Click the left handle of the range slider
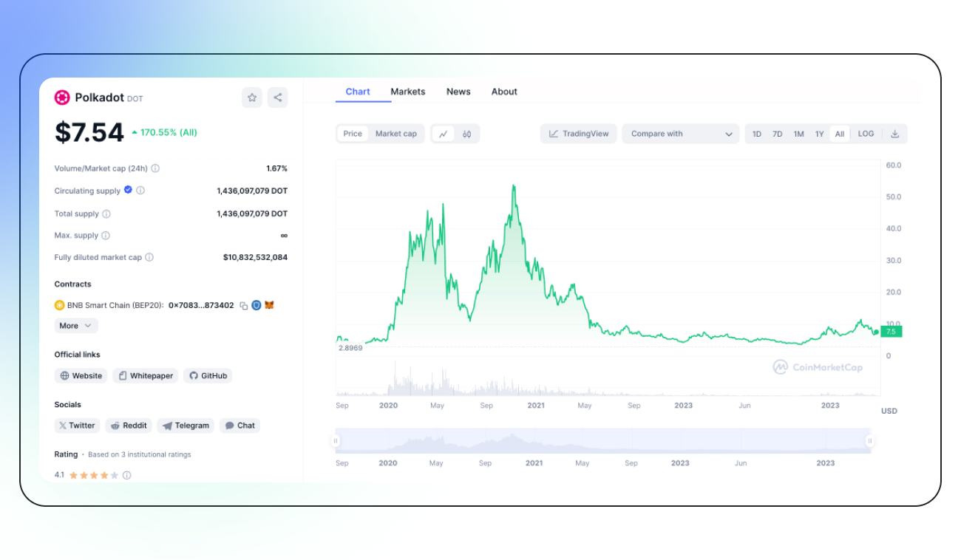 click(x=336, y=441)
